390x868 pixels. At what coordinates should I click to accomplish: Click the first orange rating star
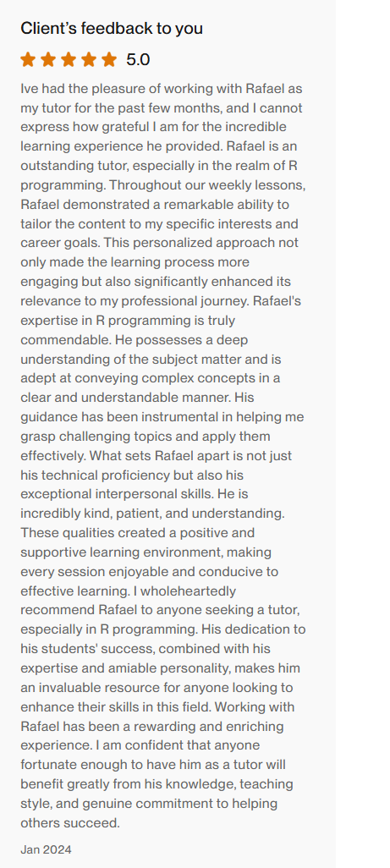click(28, 59)
